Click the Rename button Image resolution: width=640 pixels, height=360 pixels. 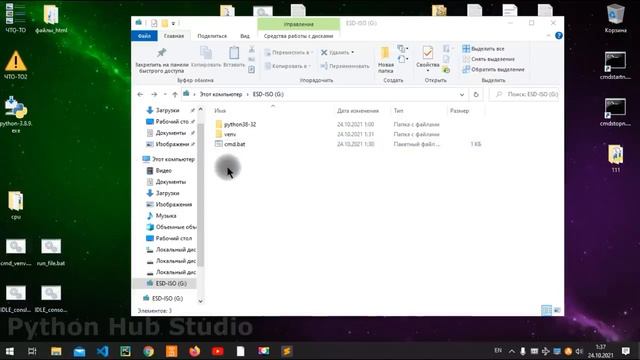click(345, 66)
